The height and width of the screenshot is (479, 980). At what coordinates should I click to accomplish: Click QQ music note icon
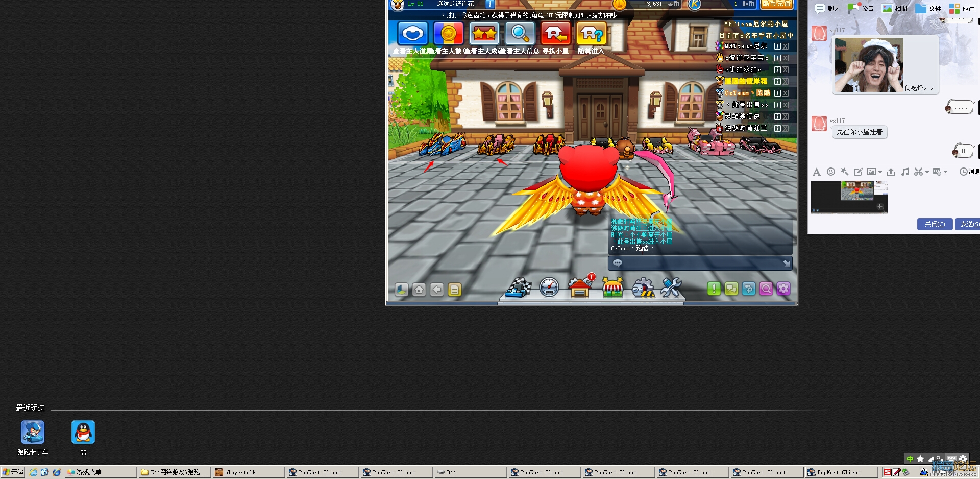pos(905,172)
